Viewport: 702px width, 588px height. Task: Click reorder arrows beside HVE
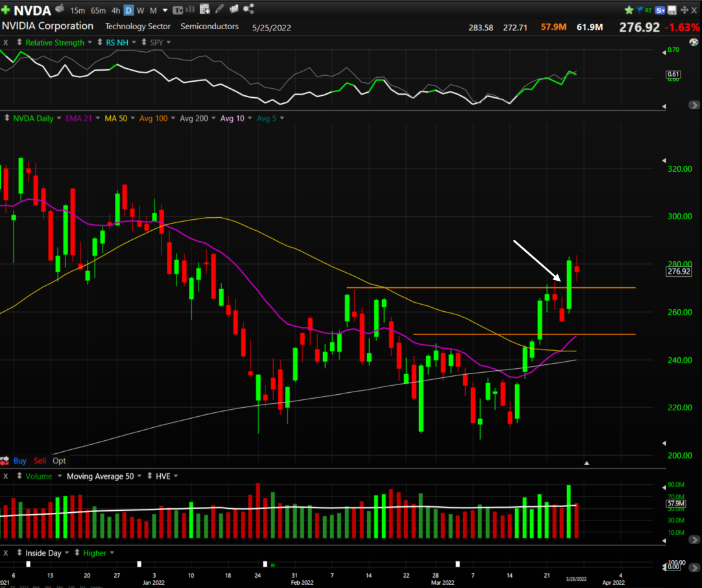(x=149, y=476)
